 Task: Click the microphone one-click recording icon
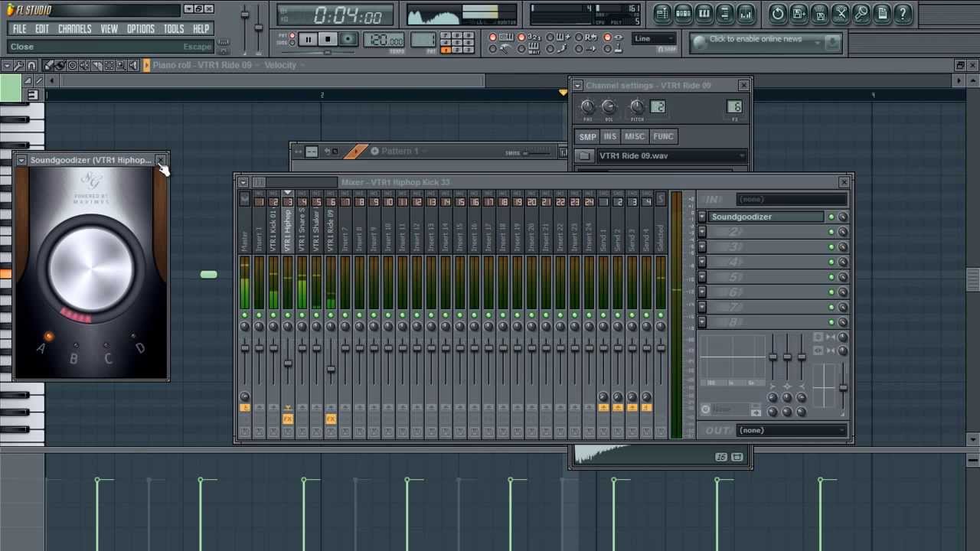tap(861, 13)
